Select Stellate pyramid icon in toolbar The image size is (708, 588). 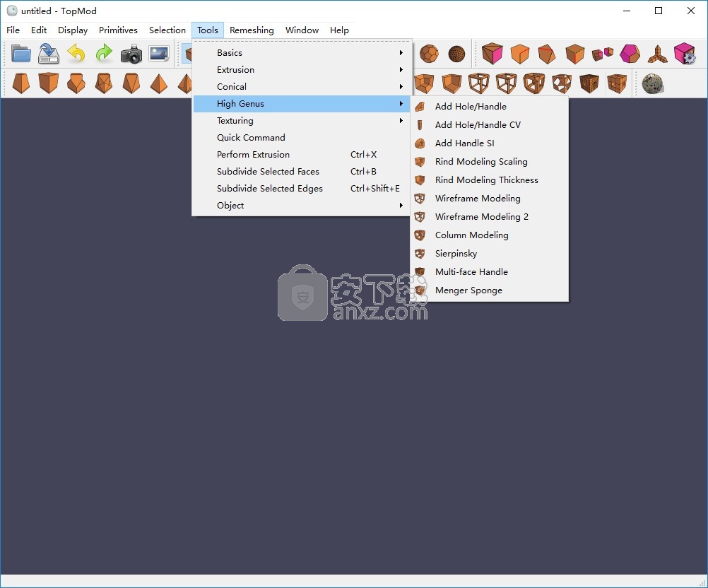point(158,83)
